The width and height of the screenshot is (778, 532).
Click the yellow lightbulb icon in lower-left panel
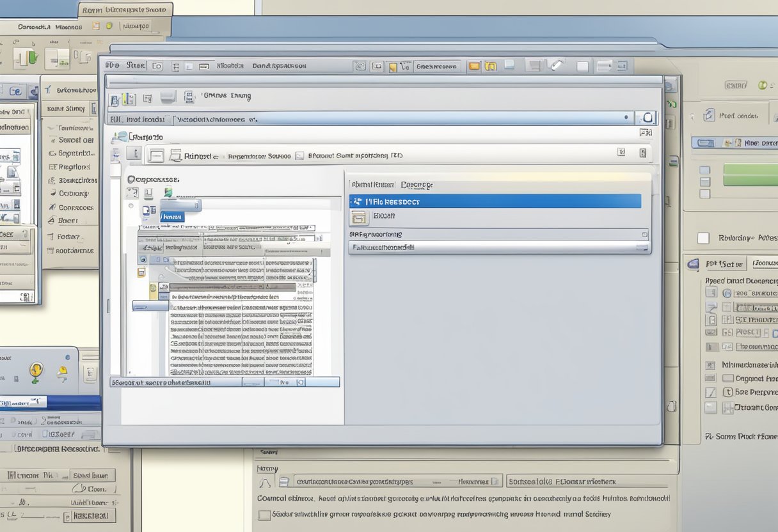(36, 370)
